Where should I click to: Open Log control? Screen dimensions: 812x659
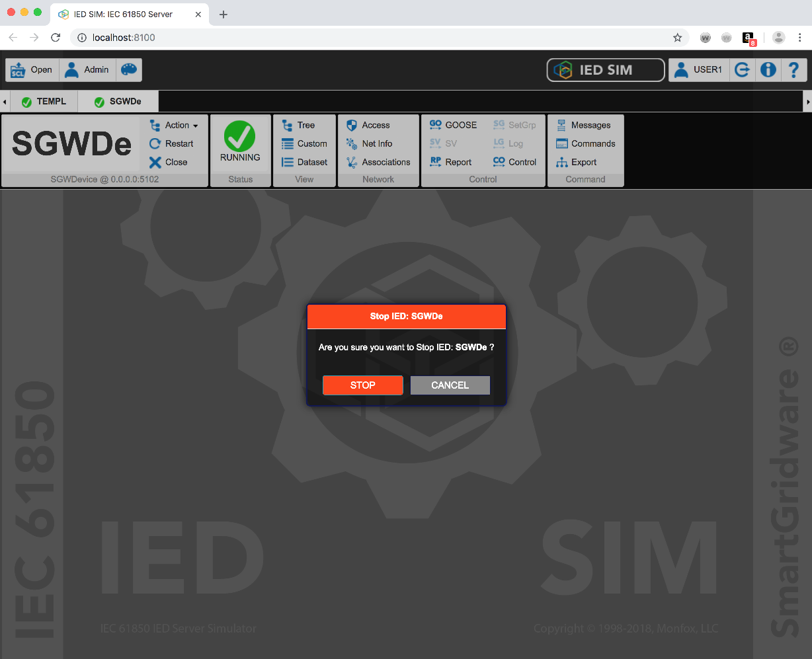(x=508, y=143)
